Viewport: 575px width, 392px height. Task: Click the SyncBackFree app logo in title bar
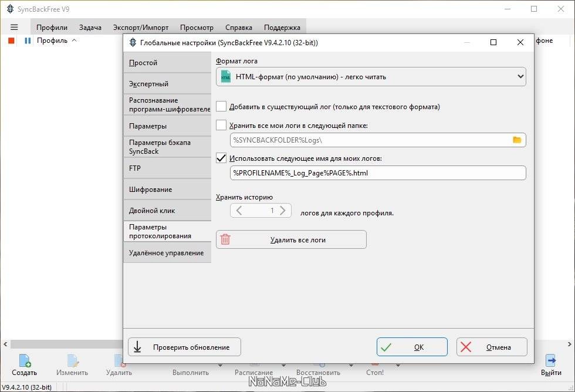pyautogui.click(x=11, y=9)
